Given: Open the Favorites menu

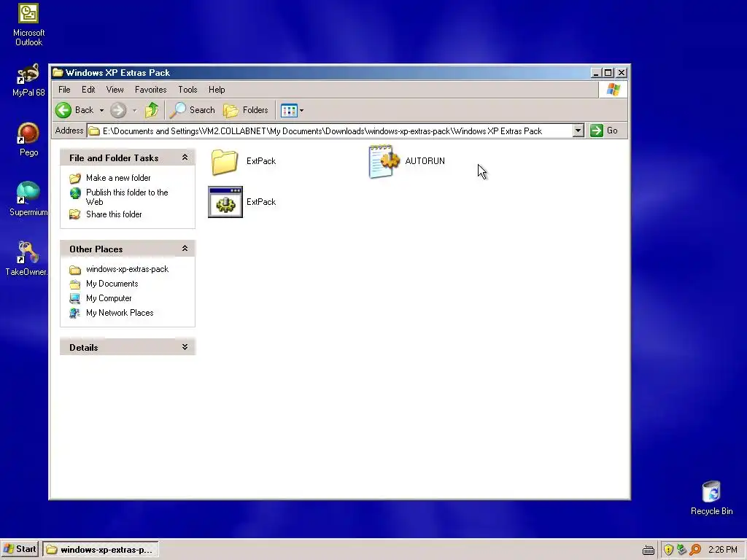Looking at the screenshot, I should point(150,90).
